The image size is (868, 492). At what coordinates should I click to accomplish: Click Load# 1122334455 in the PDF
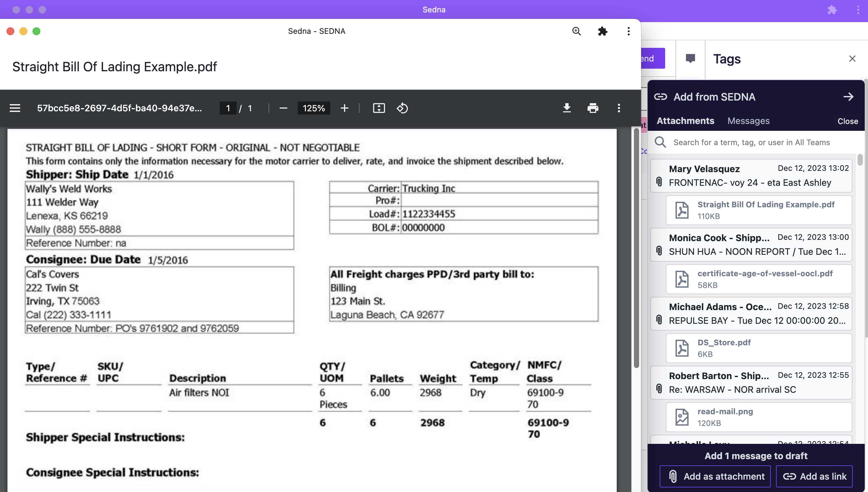(x=429, y=214)
